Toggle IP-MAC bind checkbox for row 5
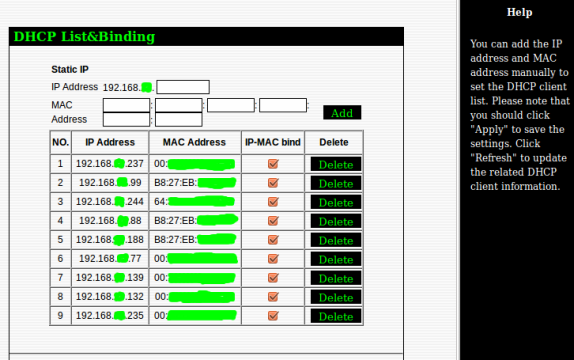 (x=273, y=240)
